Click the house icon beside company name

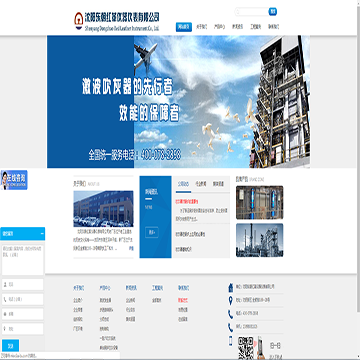231,287
